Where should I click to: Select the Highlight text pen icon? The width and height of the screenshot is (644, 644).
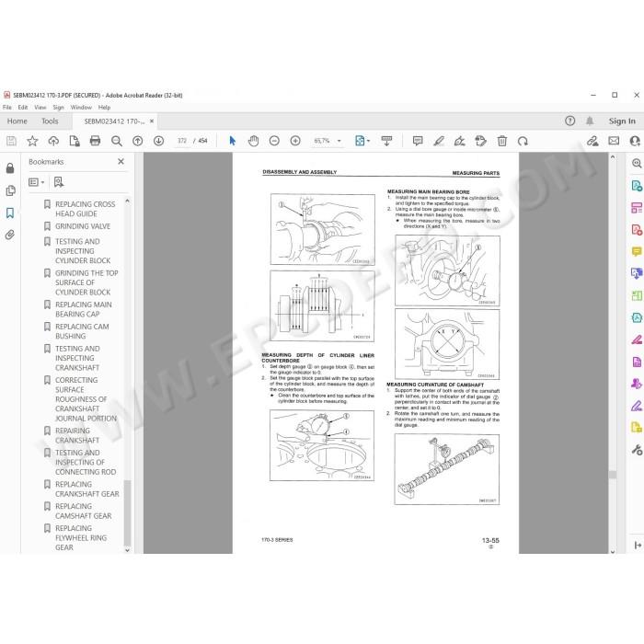(x=439, y=142)
